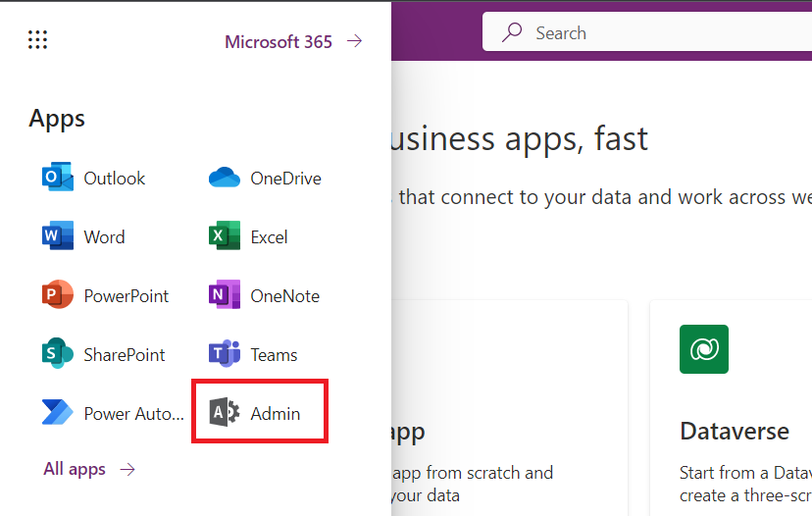Click the OneDrive text label
The width and height of the screenshot is (812, 516).
(285, 179)
